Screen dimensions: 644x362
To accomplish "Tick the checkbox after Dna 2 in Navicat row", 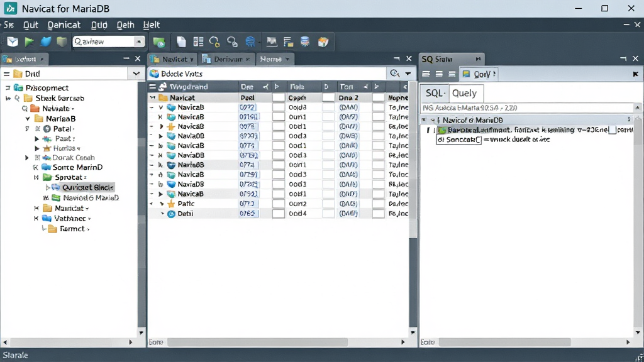I will (378, 97).
